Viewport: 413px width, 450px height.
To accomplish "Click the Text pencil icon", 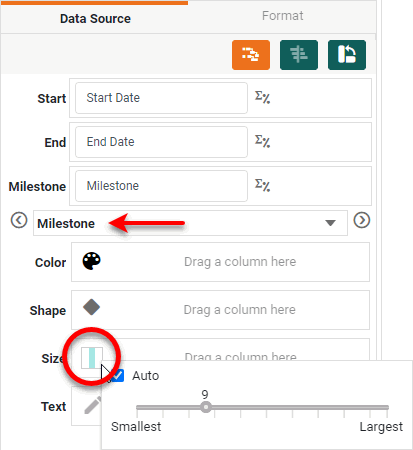I will coord(92,405).
